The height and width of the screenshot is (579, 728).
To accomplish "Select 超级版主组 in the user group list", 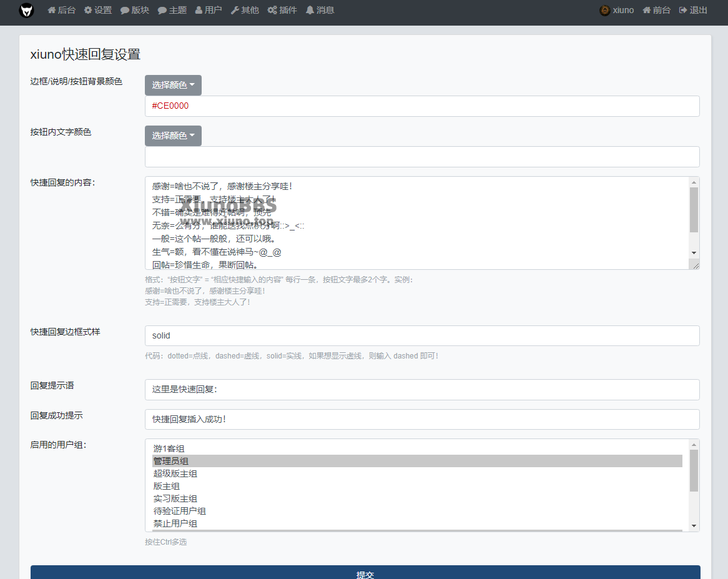I will (418, 473).
